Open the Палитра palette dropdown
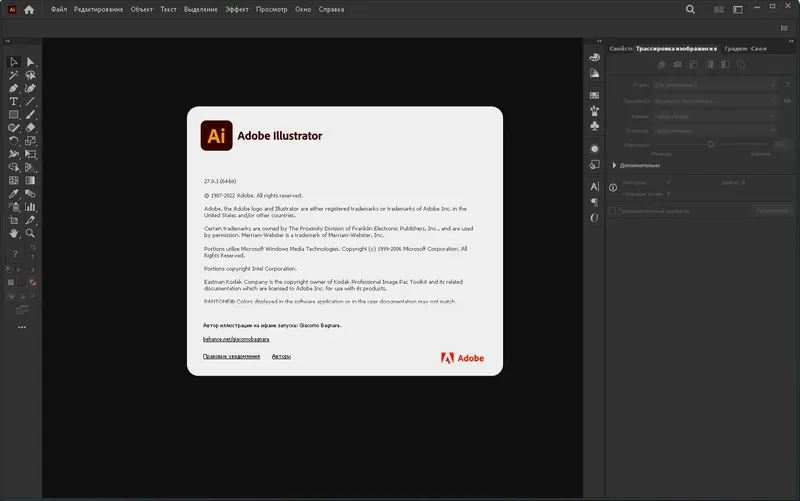800x501 pixels. click(715, 131)
